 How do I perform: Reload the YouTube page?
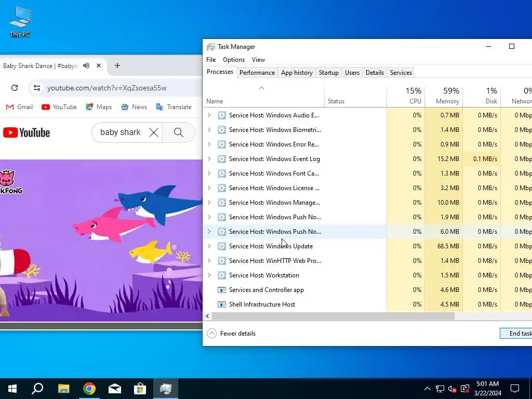coord(15,88)
